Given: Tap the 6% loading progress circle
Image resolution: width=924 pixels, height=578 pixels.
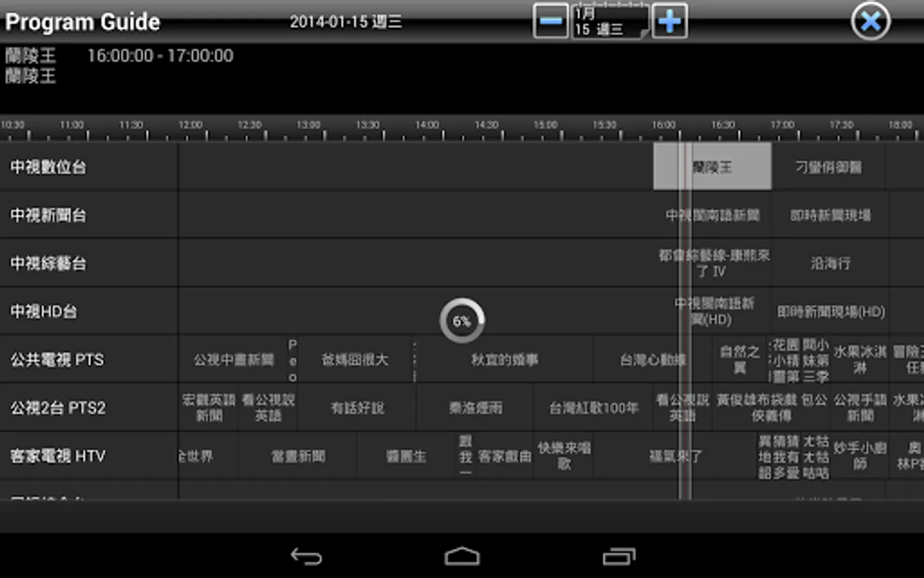Looking at the screenshot, I should click(462, 320).
